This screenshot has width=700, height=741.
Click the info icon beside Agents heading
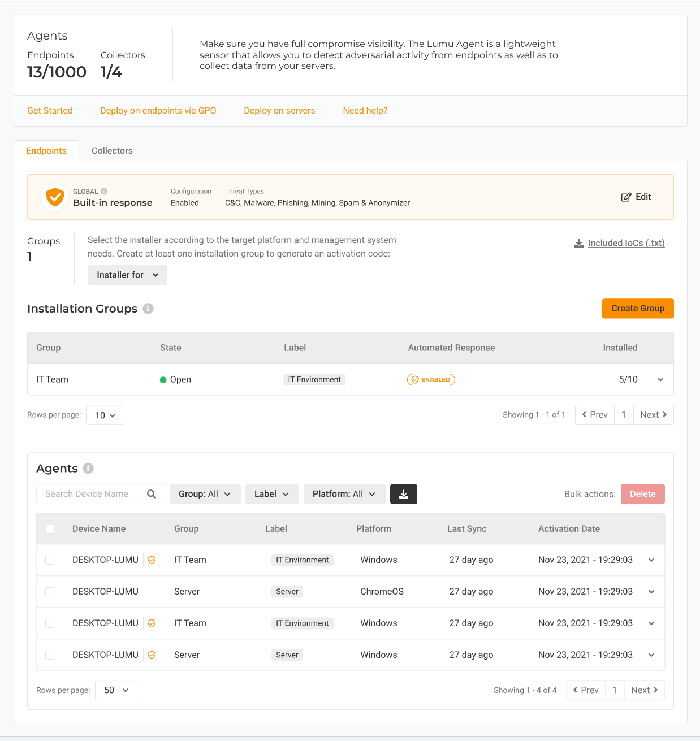[x=88, y=469]
